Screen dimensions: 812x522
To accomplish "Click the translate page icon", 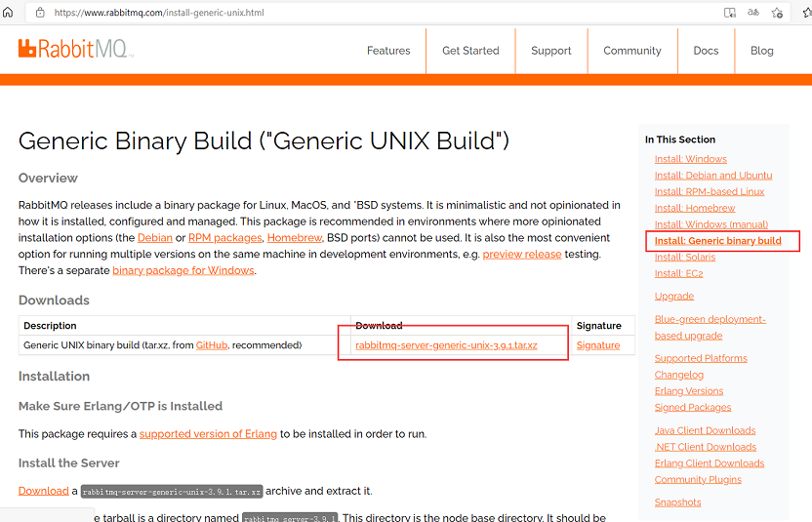I will (753, 13).
